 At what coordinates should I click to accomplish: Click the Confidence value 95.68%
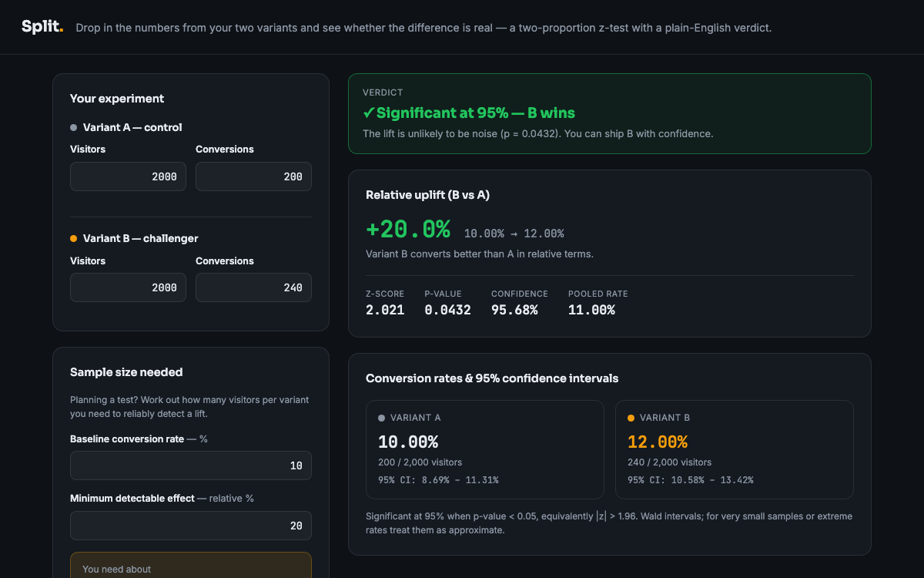[x=514, y=310]
